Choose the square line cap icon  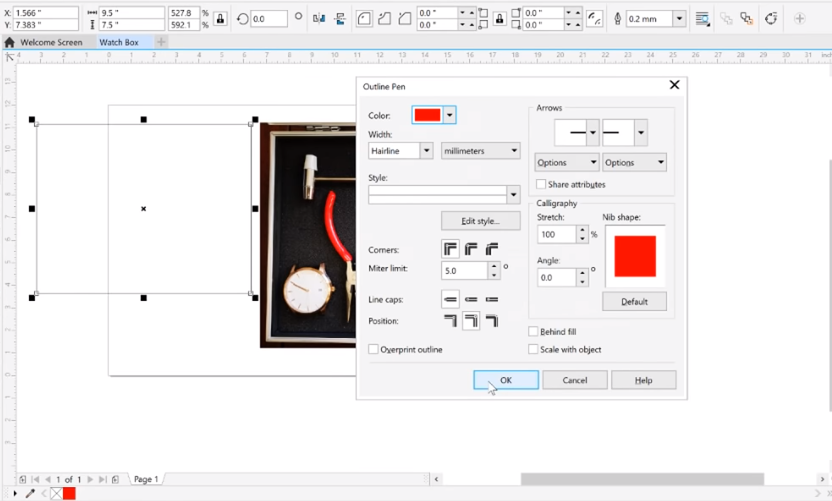coord(450,299)
